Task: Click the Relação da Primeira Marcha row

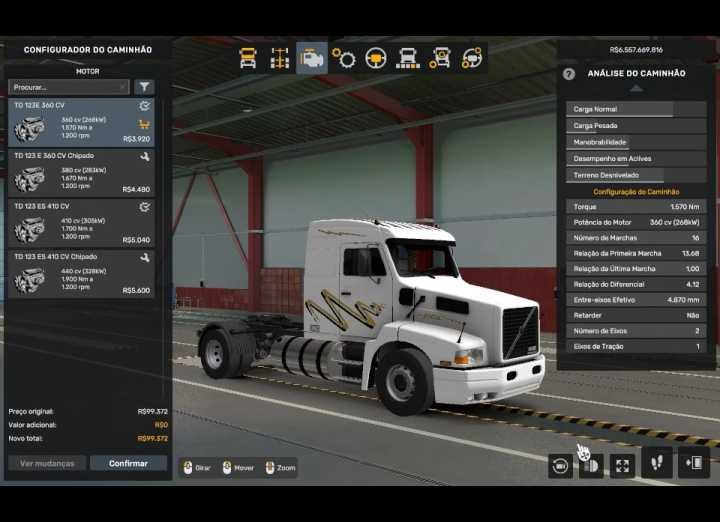Action: click(636, 253)
